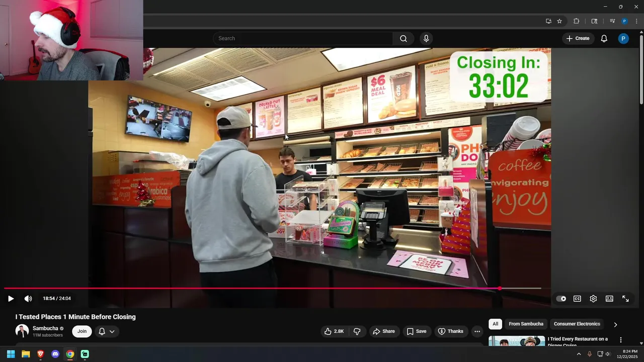Open the YouTube account avatar menu
Viewport: 644px width, 362px height.
tap(623, 38)
